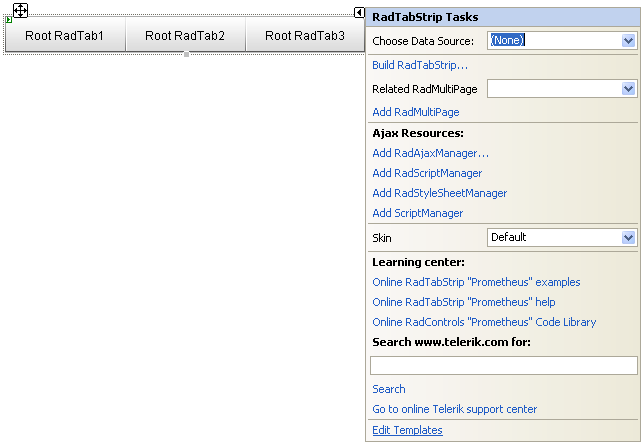642x445 pixels.
Task: Click Add RadAjaxManager link
Action: 430,153
